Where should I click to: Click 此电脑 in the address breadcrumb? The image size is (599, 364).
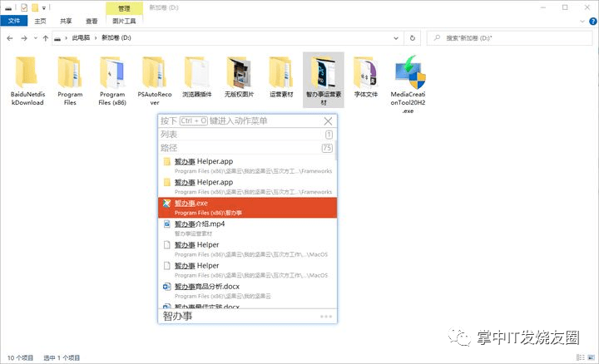tap(81, 37)
